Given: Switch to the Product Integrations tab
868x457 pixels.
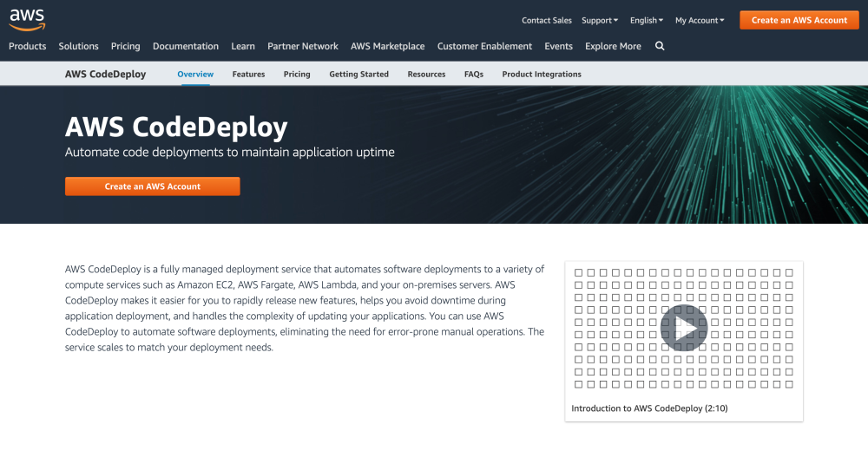Looking at the screenshot, I should tap(542, 74).
